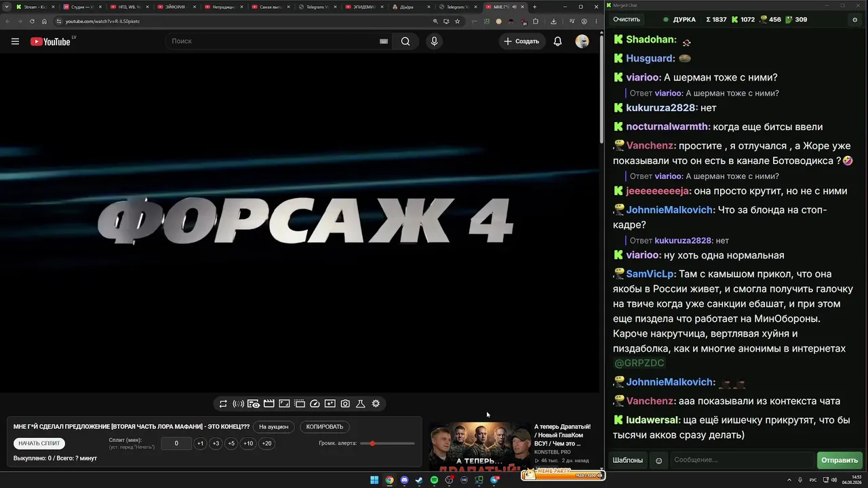
Task: Open the А теперь Драпатый video thumbnail
Action: (x=480, y=446)
